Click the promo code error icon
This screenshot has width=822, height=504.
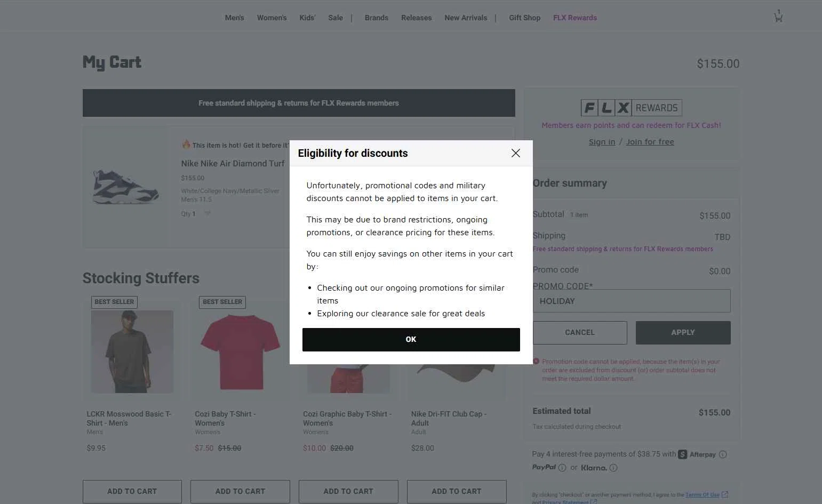(x=536, y=361)
